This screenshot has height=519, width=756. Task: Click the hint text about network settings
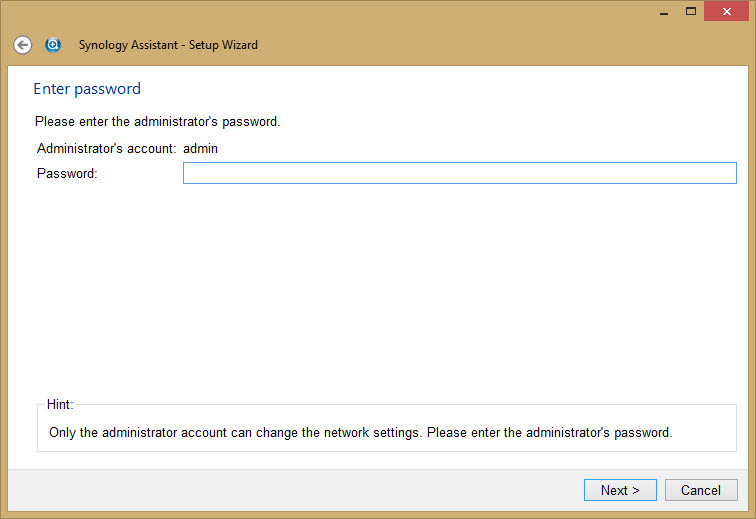coord(360,433)
